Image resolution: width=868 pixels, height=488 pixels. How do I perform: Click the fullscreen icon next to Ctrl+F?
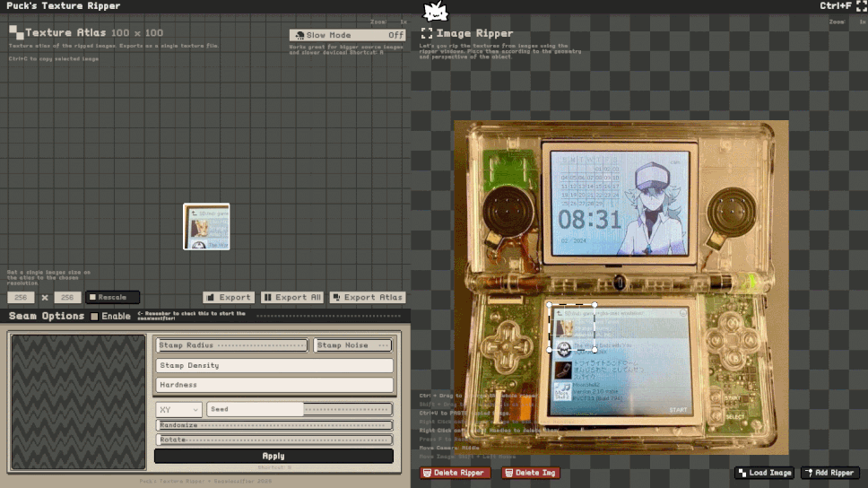[862, 6]
